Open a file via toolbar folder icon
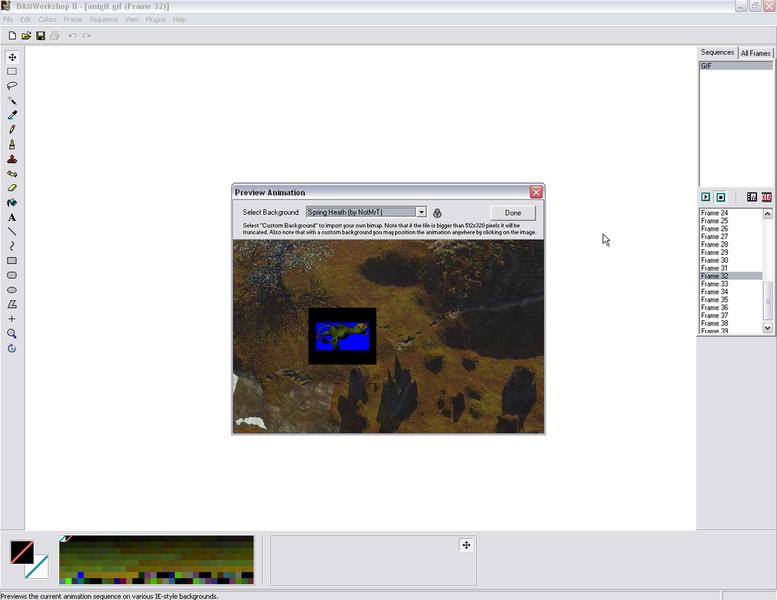Viewport: 777px width, 600px height. (26, 36)
